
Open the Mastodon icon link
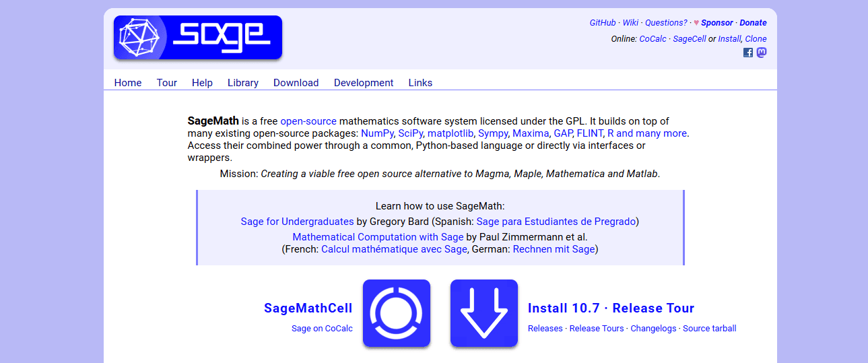pos(762,53)
